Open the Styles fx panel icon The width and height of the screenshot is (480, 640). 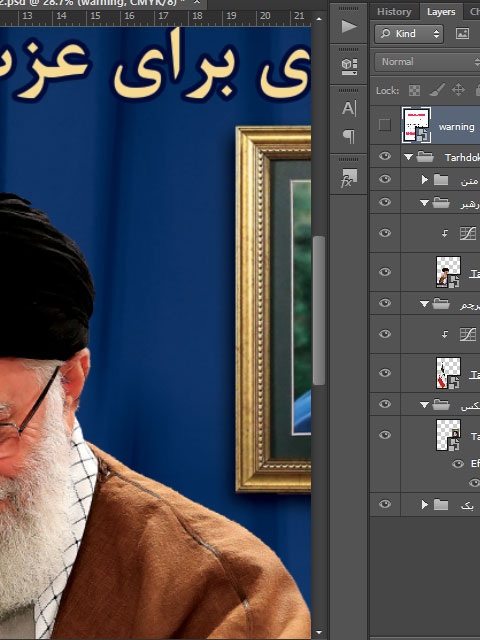[x=349, y=178]
